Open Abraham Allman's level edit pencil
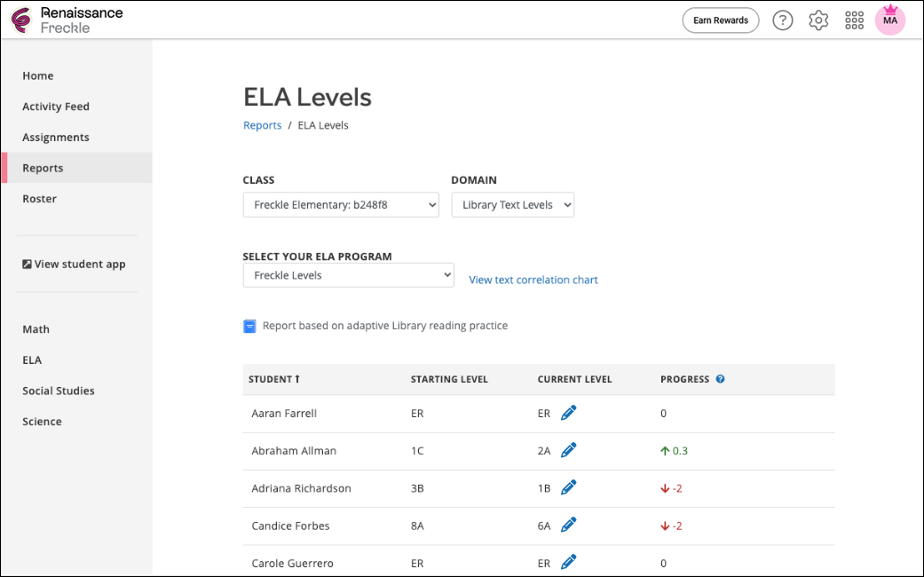The height and width of the screenshot is (577, 924). pyautogui.click(x=568, y=449)
